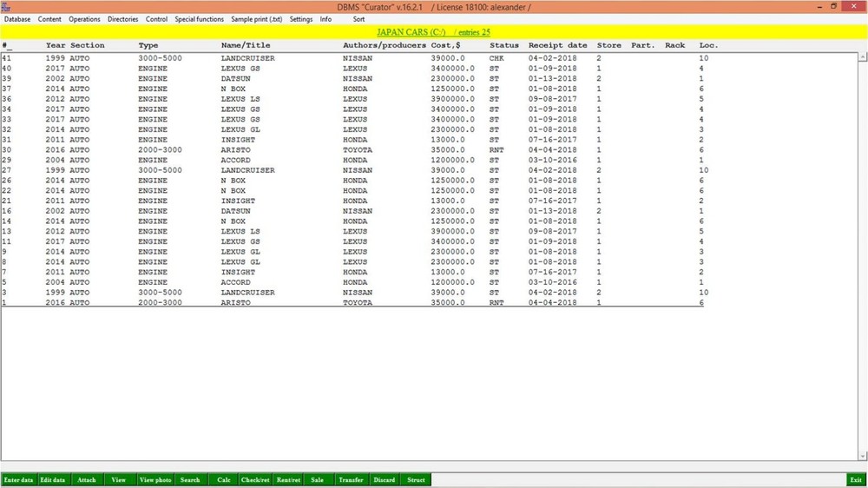The image size is (868, 488).
Task: Click the View button
Action: pos(118,479)
